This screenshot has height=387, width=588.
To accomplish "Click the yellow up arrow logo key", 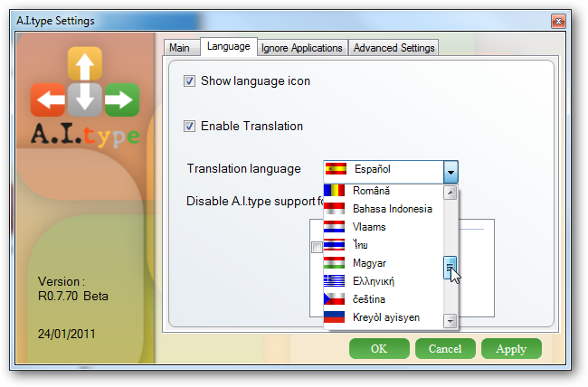I will click(x=85, y=64).
